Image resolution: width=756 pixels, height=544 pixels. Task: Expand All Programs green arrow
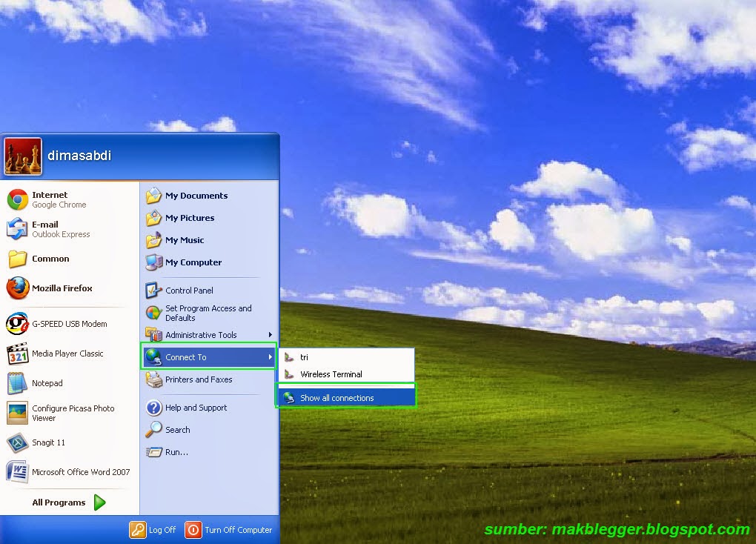click(100, 502)
